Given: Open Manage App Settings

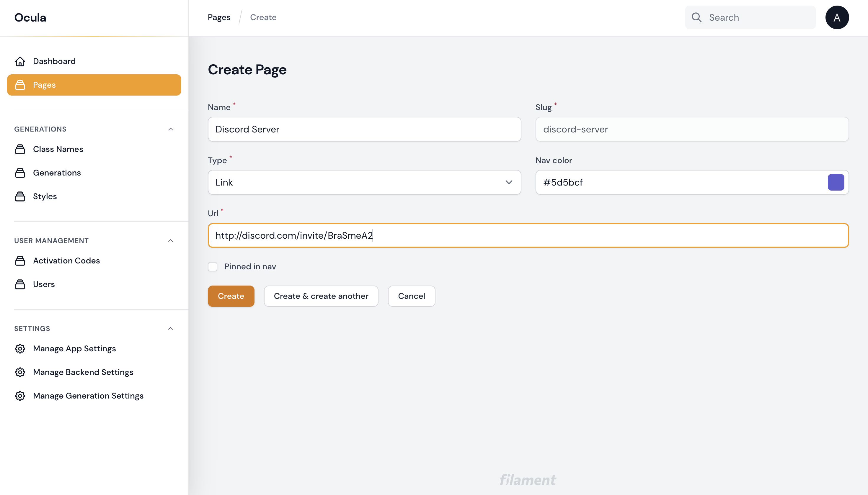Looking at the screenshot, I should (94, 348).
